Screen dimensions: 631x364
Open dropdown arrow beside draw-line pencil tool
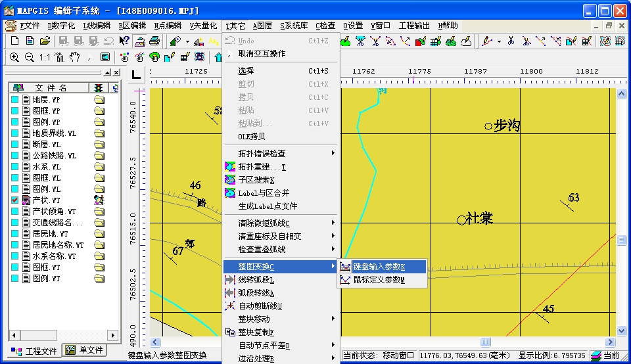coord(499,41)
